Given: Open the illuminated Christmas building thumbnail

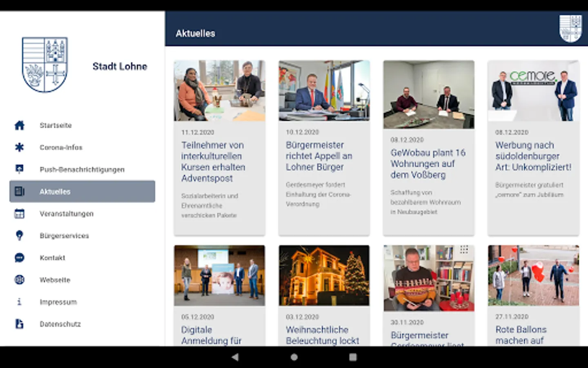Looking at the screenshot, I should tap(324, 276).
